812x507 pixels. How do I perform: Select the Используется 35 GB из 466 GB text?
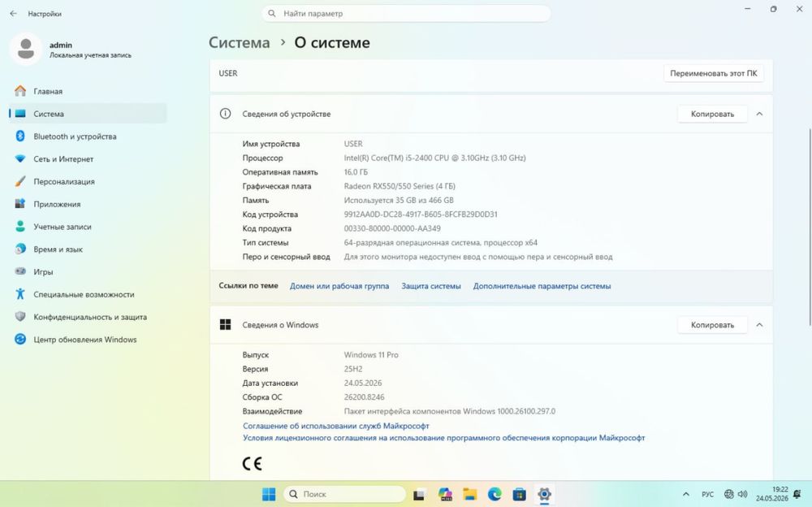pos(399,200)
